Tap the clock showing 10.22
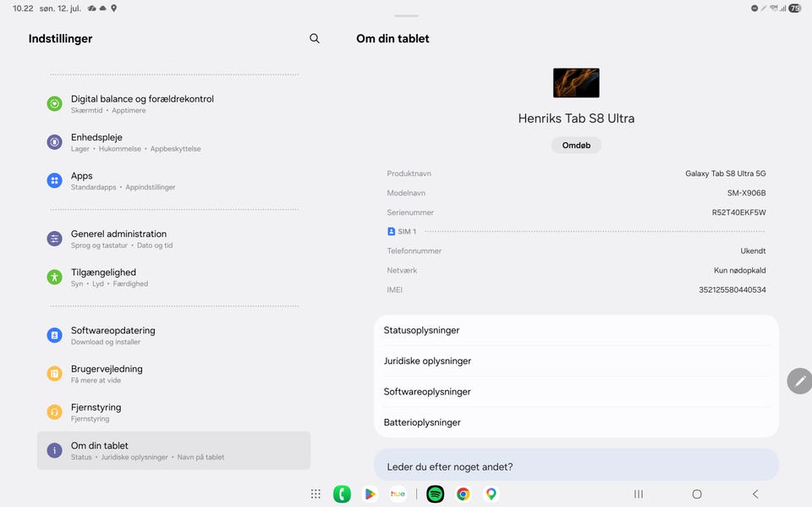Screen dimensions: 812x507 [x=23, y=8]
